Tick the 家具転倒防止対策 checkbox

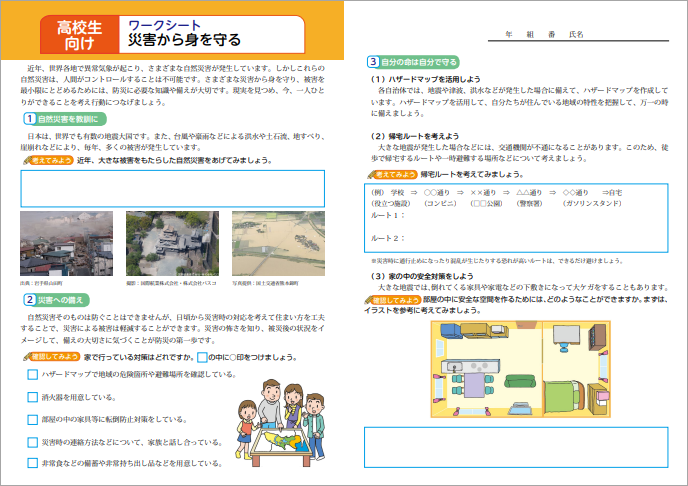point(33,419)
